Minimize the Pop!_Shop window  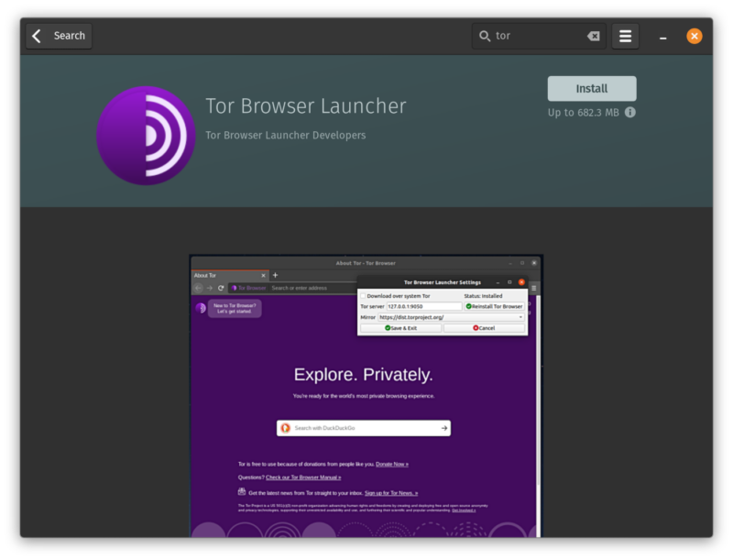[x=662, y=37]
